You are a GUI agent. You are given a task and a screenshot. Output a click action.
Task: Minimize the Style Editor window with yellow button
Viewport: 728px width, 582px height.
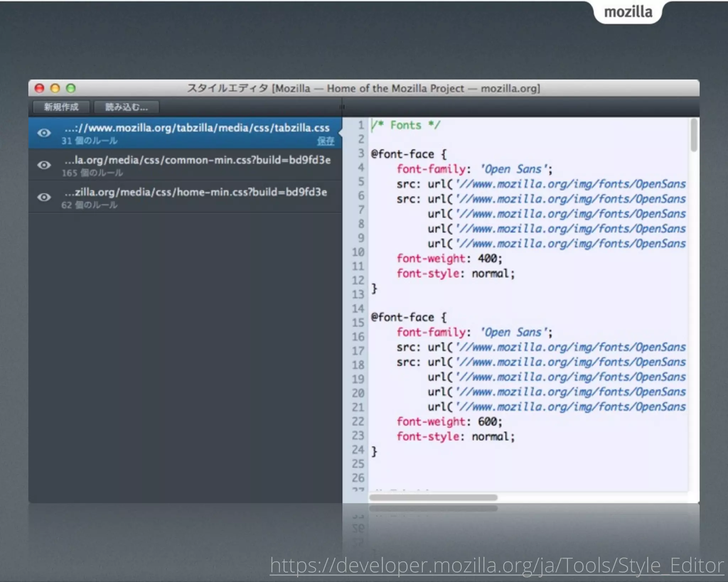(x=55, y=88)
